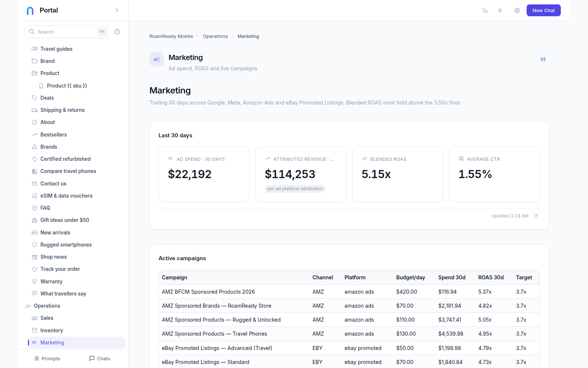Switch to the Prompts tab

pos(47,358)
